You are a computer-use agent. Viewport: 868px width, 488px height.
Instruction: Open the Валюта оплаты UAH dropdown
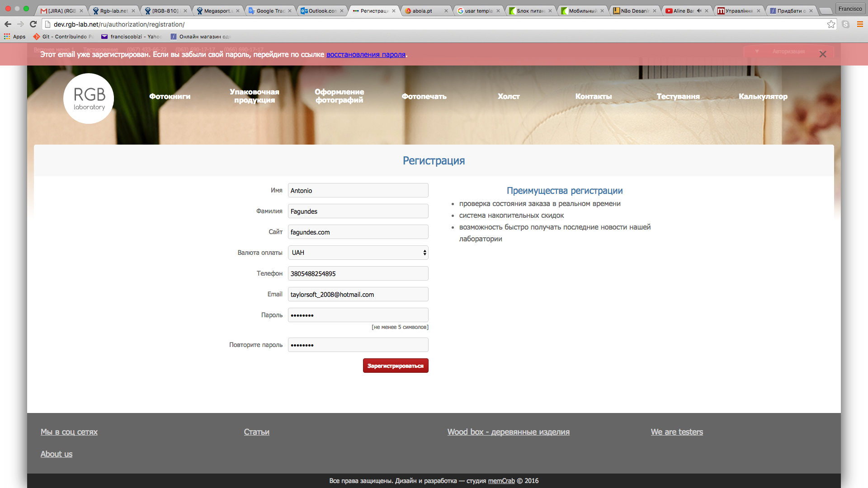tap(358, 253)
